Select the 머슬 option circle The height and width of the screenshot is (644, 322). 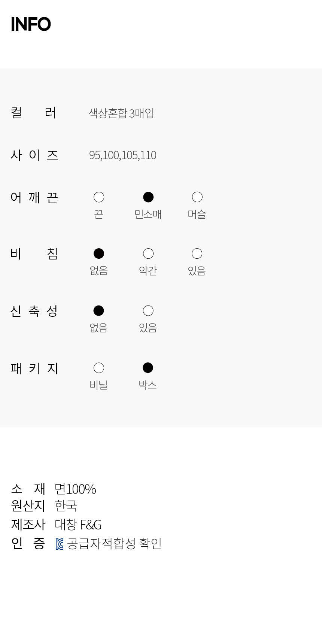197,197
